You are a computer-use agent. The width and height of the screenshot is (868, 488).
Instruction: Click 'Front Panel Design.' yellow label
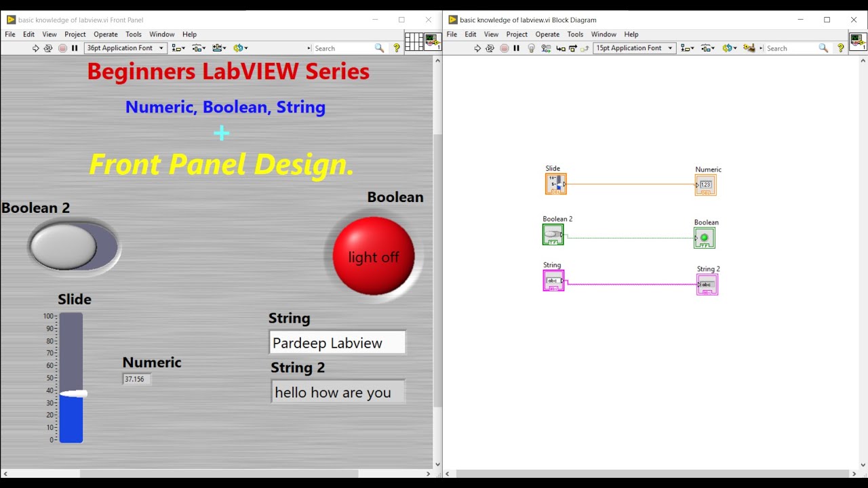pyautogui.click(x=222, y=165)
